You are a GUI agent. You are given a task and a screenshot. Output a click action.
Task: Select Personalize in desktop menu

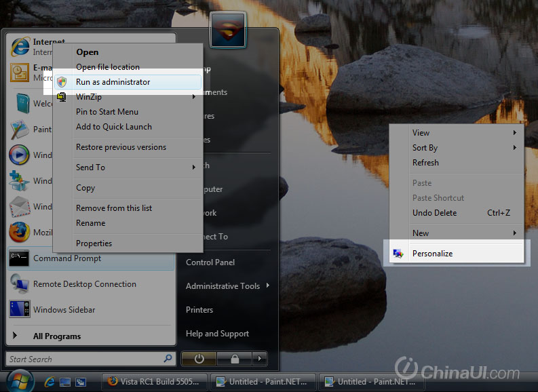click(457, 254)
